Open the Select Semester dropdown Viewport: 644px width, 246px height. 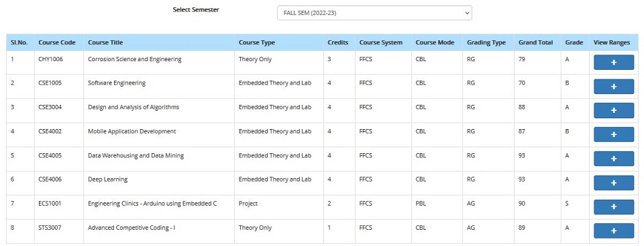coord(374,13)
